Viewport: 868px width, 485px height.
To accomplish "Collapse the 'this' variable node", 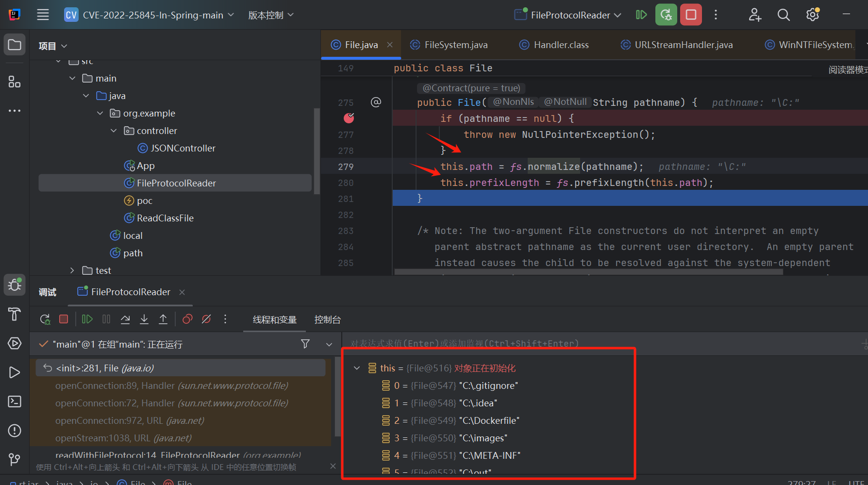I will (x=357, y=368).
